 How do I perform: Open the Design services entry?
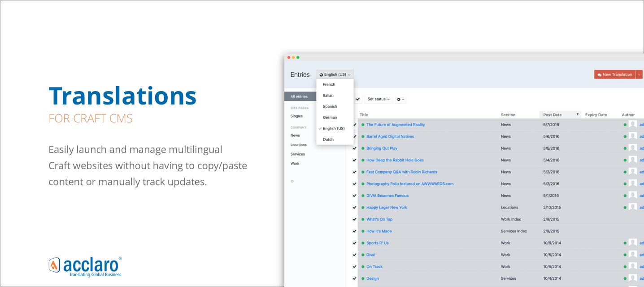click(x=373, y=278)
